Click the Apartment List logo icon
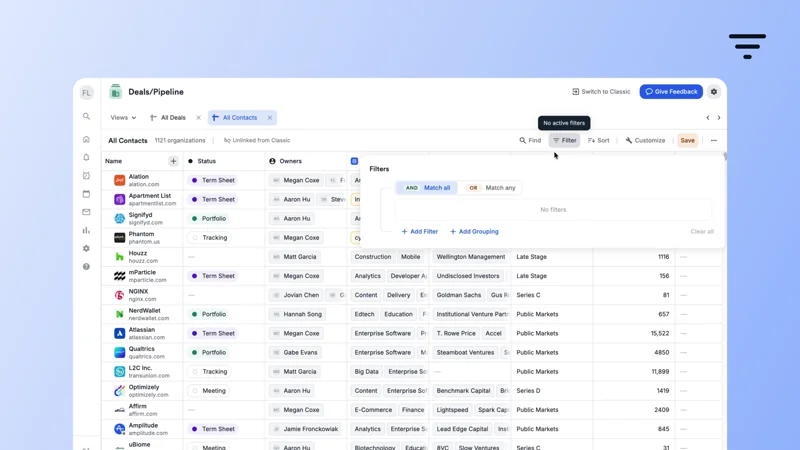The image size is (800, 450). [x=119, y=199]
